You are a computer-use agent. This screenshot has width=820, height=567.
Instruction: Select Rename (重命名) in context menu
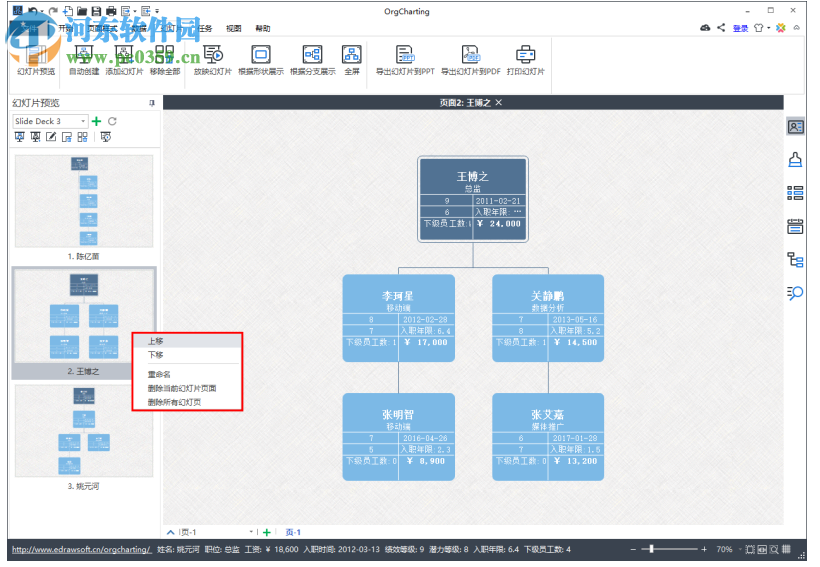coord(188,375)
